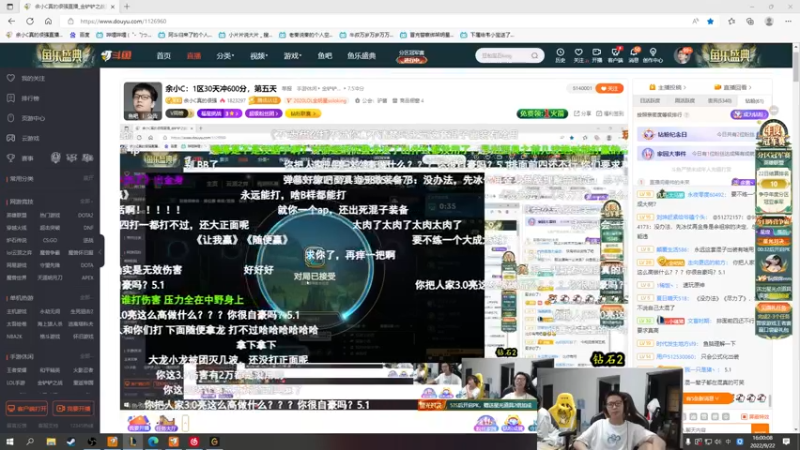Open Windows Start menu
Viewport: 800px width, 450px height.
coord(10,441)
